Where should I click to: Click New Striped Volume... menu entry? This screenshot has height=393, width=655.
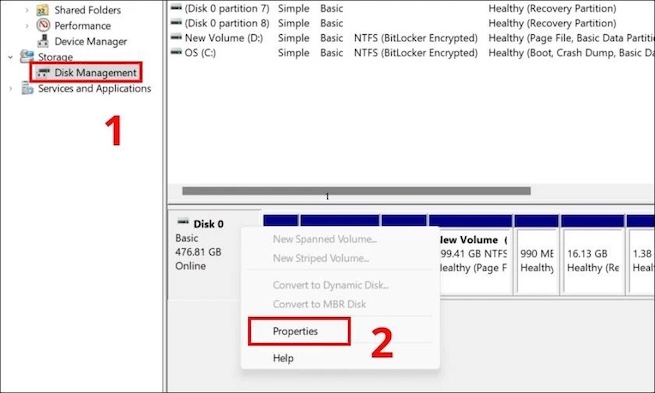tap(320, 259)
